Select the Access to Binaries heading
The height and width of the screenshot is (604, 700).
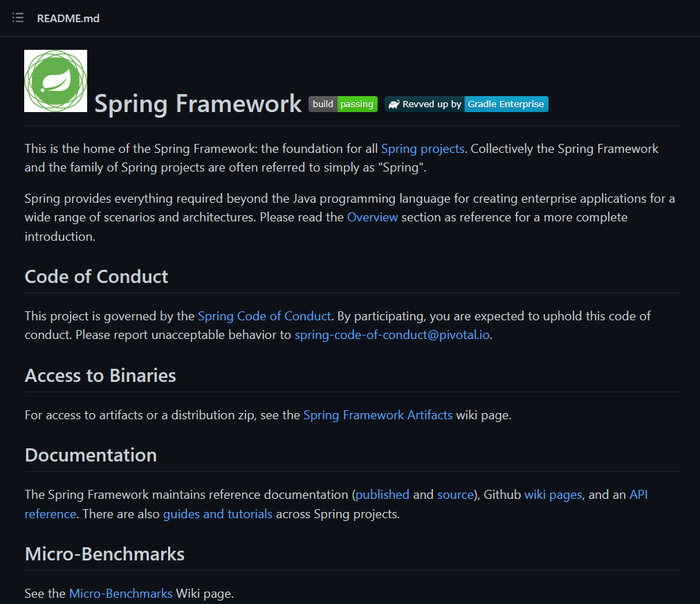pyautogui.click(x=100, y=376)
